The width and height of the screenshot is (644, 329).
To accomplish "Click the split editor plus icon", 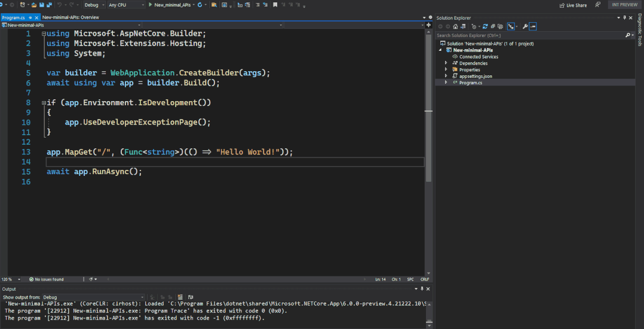I will pos(429,25).
